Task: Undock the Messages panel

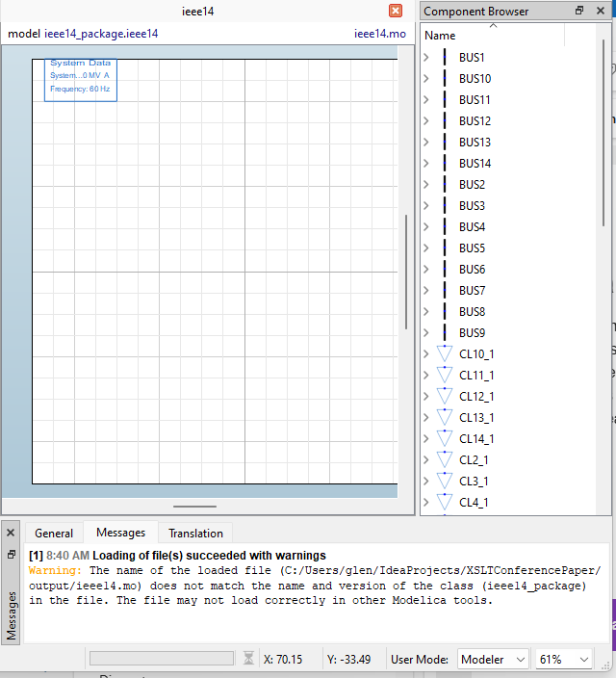Action: pyautogui.click(x=12, y=554)
